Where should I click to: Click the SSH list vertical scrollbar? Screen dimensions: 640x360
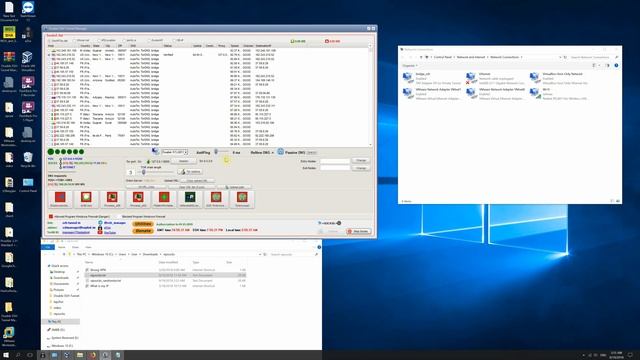coord(371,95)
